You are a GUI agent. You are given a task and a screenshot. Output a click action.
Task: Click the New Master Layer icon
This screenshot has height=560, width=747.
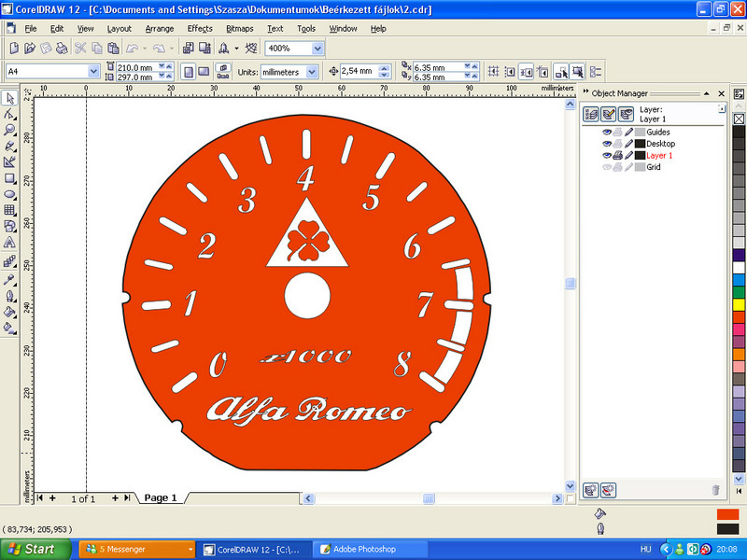[609, 490]
